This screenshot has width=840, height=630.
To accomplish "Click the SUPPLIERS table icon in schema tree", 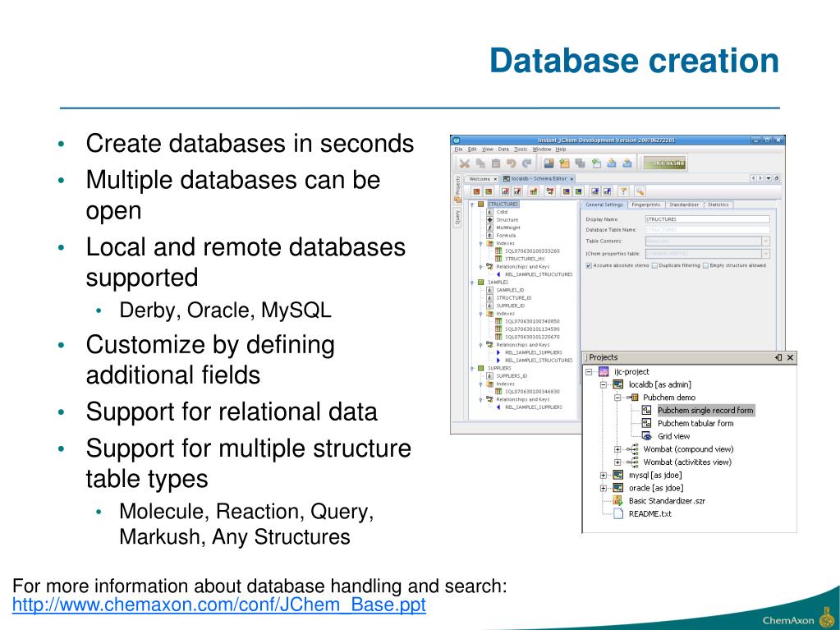I will pos(480,369).
